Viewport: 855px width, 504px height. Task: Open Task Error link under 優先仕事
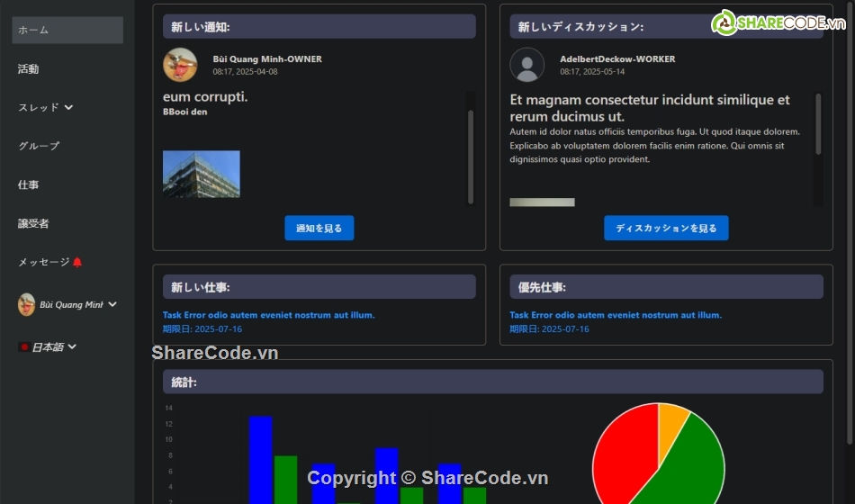tap(616, 315)
